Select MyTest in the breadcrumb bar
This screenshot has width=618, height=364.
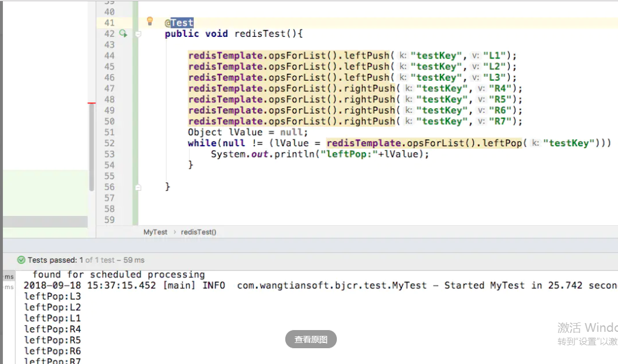[155, 232]
